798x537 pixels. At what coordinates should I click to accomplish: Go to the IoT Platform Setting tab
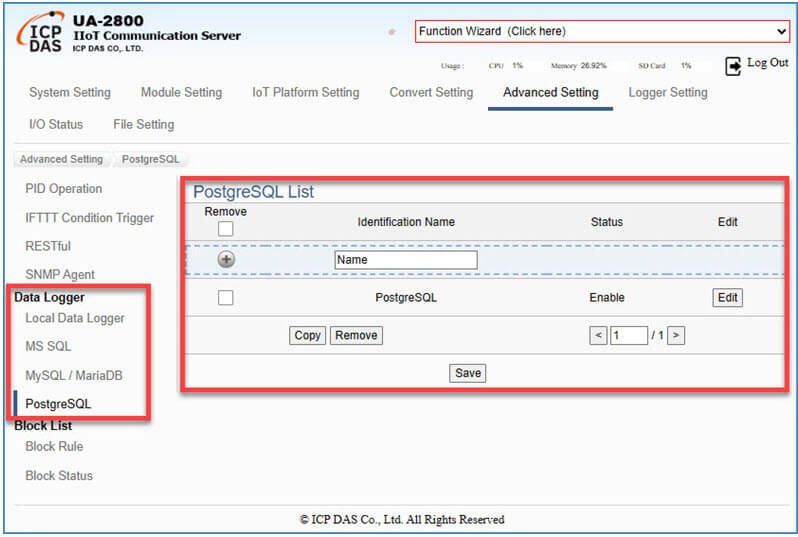[x=305, y=93]
